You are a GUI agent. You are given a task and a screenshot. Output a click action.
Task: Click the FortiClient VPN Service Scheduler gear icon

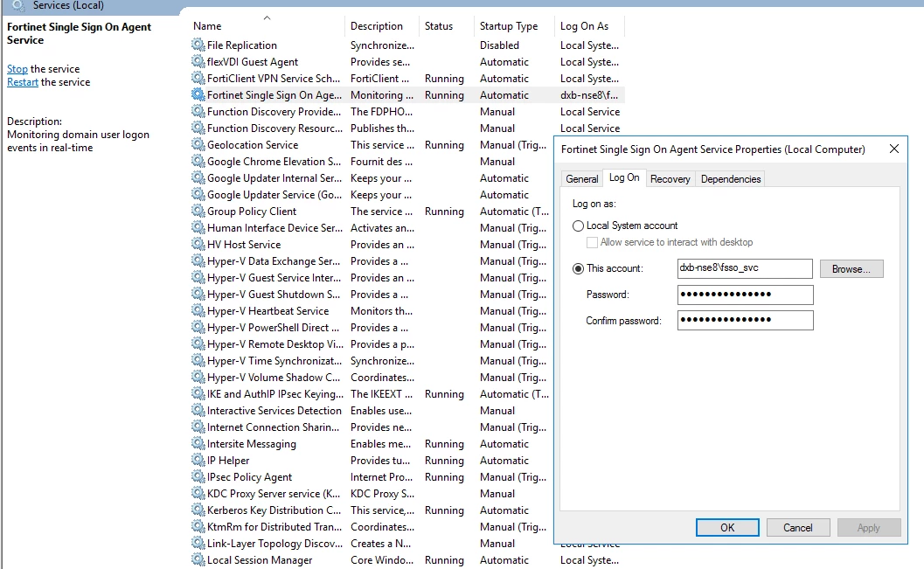click(x=198, y=78)
